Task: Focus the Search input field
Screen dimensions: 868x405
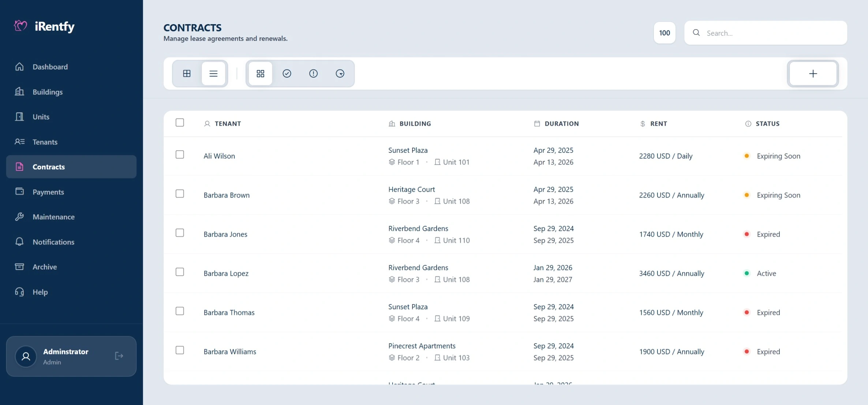Action: coord(766,33)
